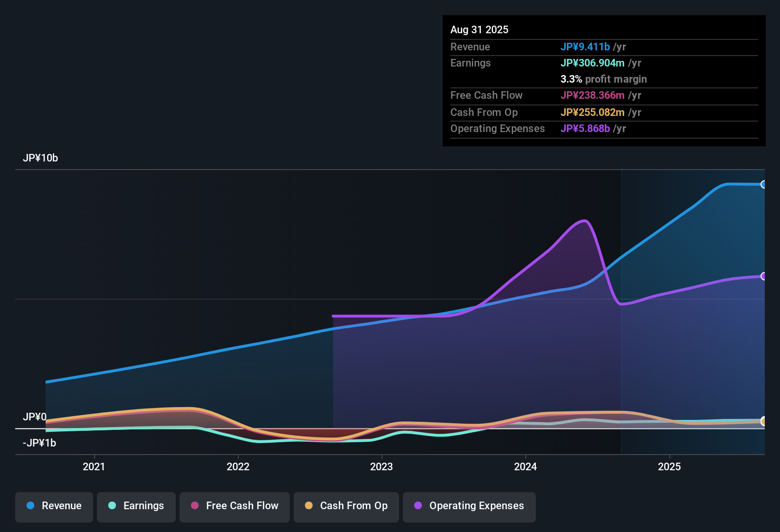This screenshot has height=532, width=780.
Task: Click the JP¥255.082m cash from op value
Action: point(592,113)
